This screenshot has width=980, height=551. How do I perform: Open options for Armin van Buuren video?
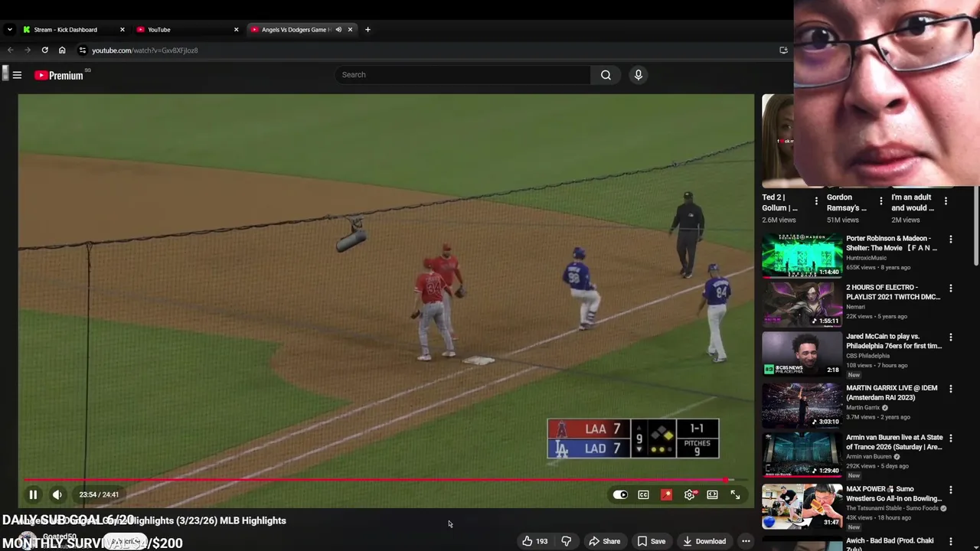click(951, 439)
